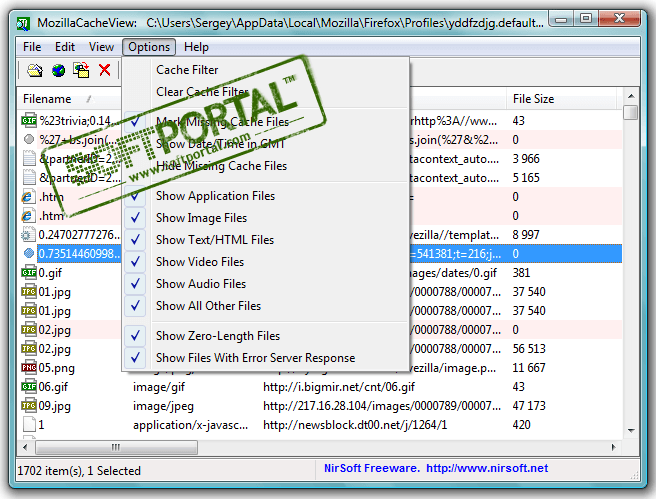Click the blank file icon beside row 1
The width and height of the screenshot is (656, 499).
click(x=29, y=425)
